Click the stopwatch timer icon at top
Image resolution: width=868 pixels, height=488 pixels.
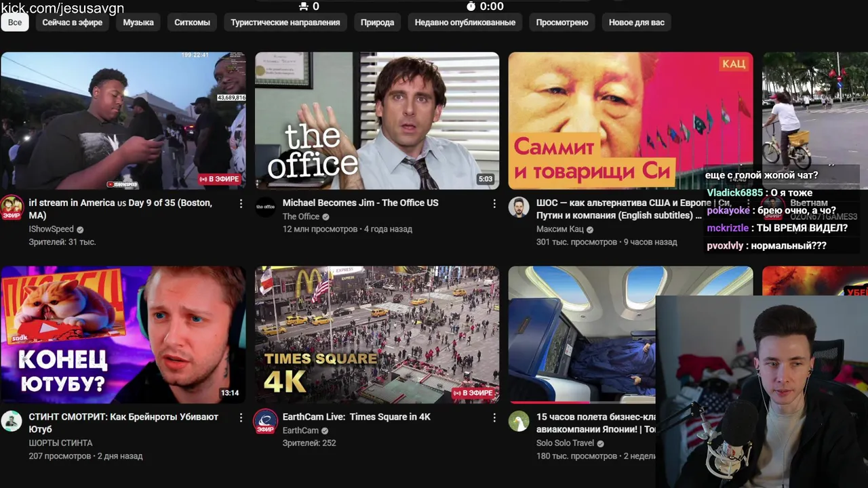coord(471,6)
